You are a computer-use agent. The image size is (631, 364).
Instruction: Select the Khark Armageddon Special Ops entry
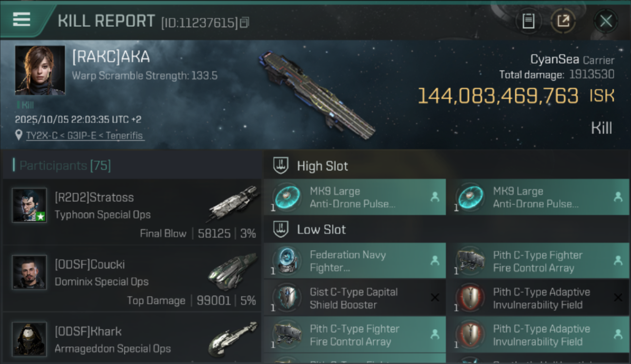coord(132,340)
